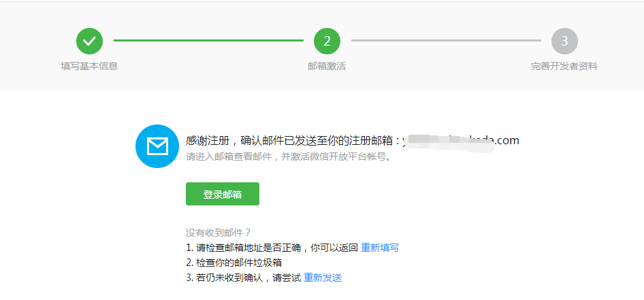This screenshot has height=300, width=644.
Task: Click the gray progress line before step 3
Action: coord(446,41)
